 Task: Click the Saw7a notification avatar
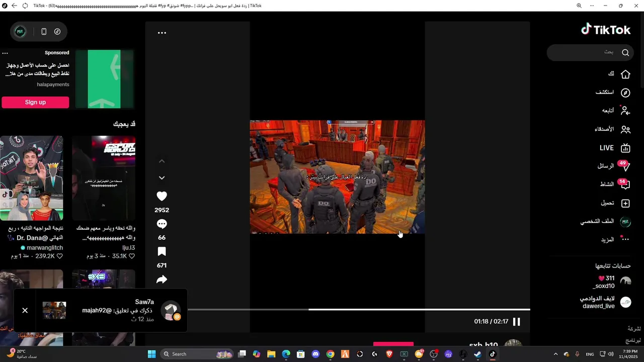pyautogui.click(x=171, y=311)
